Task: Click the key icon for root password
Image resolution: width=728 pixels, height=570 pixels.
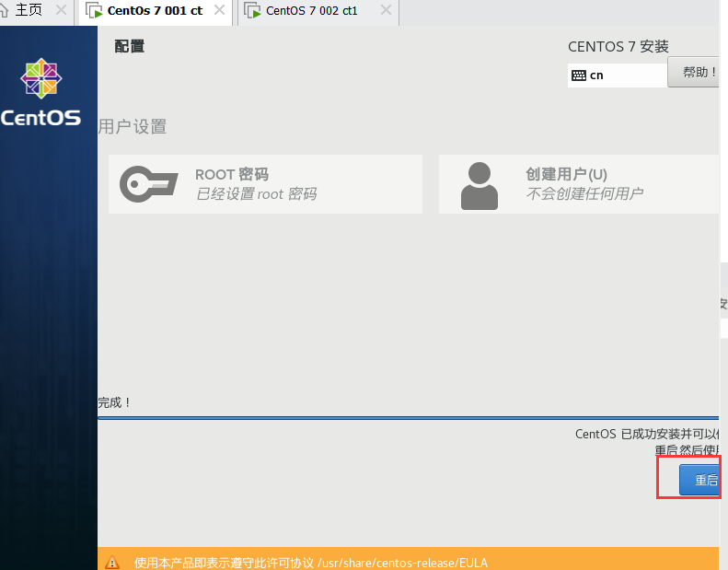Action: (x=148, y=184)
